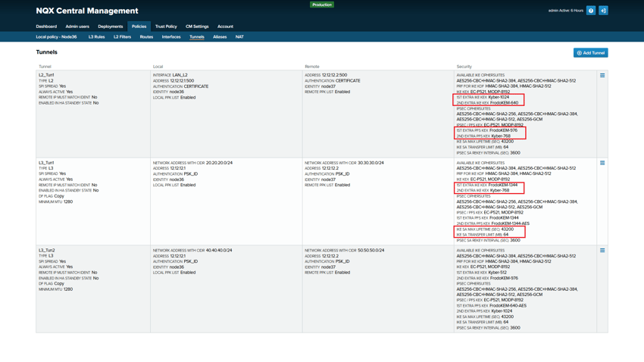Viewport: 644px width, 362px height.
Task: Navigate to CM Settings
Action: point(197,27)
